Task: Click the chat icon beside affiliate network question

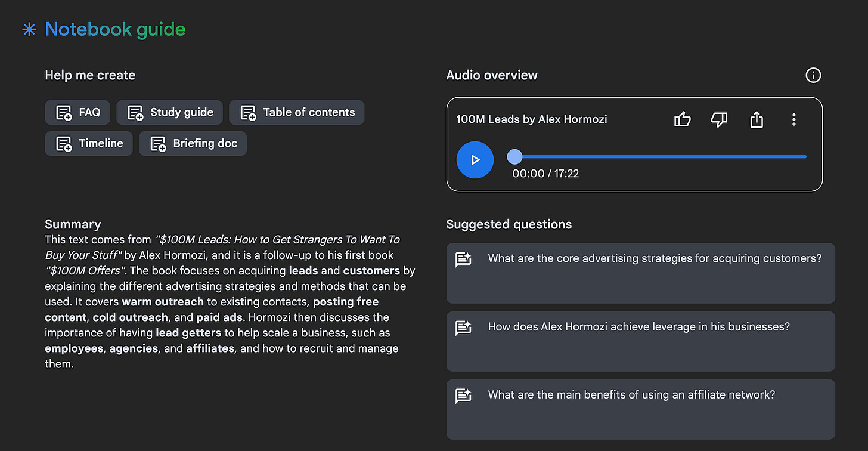Action: (463, 395)
